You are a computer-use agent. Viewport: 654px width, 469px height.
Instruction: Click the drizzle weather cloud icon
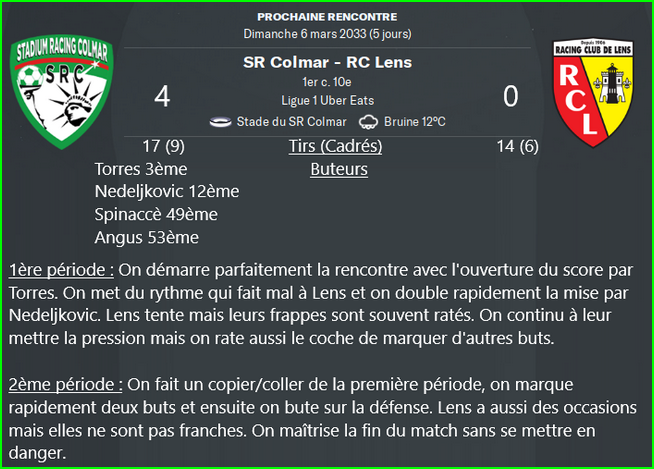(368, 122)
